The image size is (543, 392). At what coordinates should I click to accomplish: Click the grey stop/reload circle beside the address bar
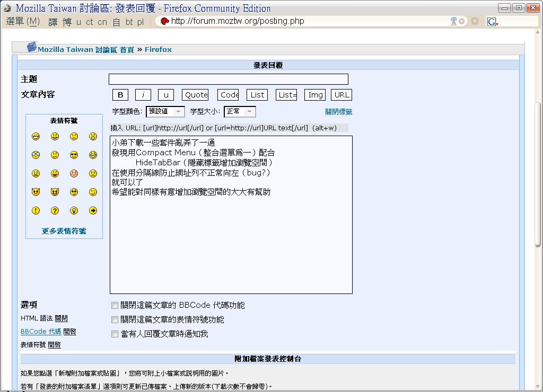[475, 21]
